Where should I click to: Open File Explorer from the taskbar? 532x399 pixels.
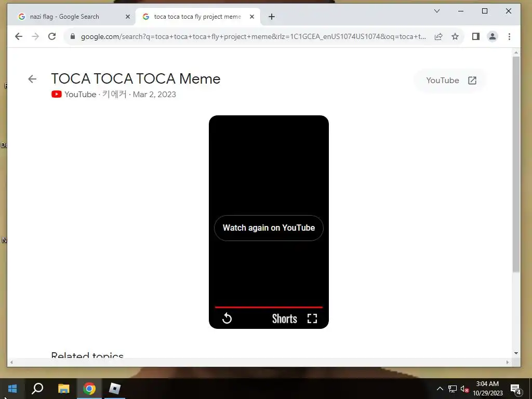[63, 389]
